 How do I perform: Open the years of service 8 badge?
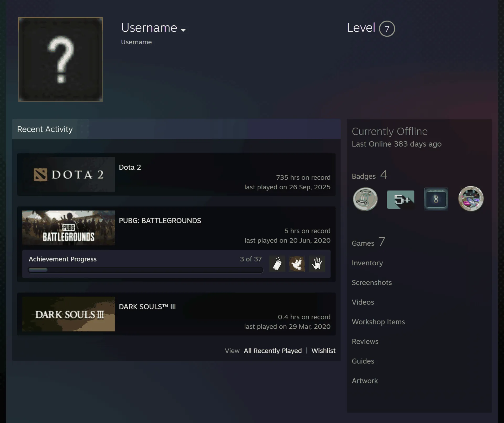click(436, 199)
